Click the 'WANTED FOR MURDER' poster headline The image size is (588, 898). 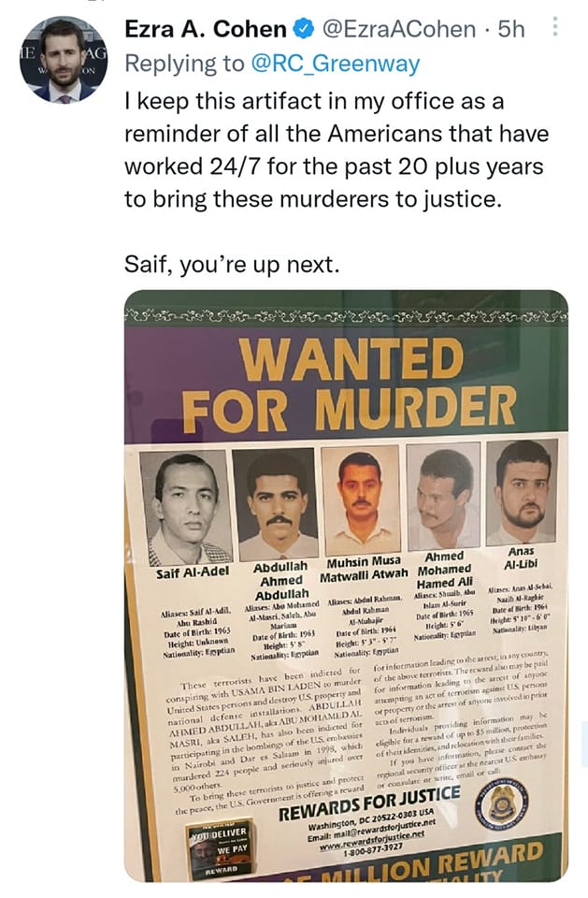(x=348, y=384)
